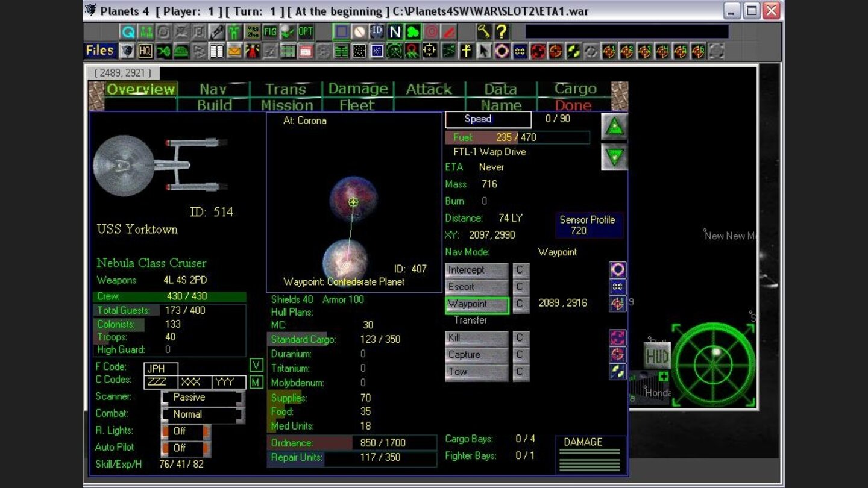
Task: Click the pink ring toolbar icon
Action: click(x=502, y=51)
